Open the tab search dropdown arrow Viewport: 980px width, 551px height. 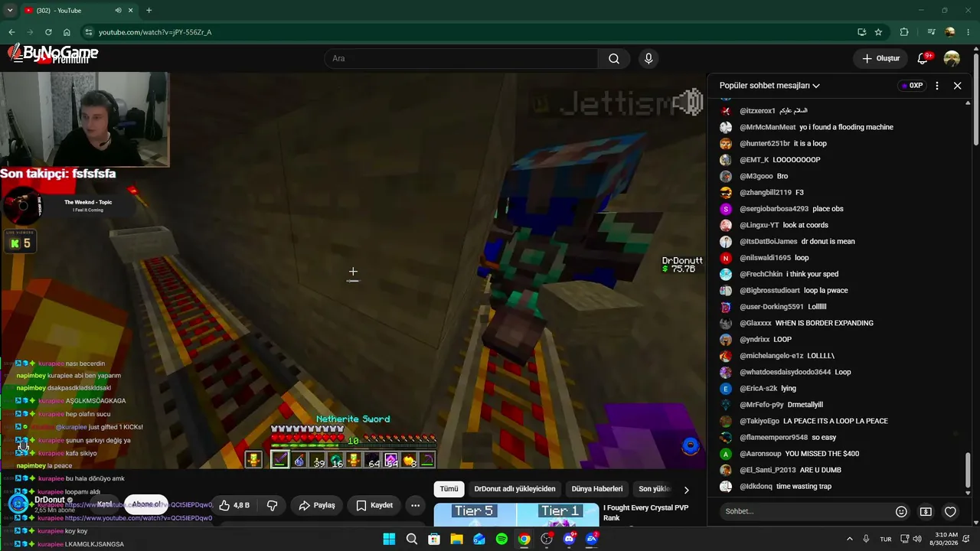point(10,11)
